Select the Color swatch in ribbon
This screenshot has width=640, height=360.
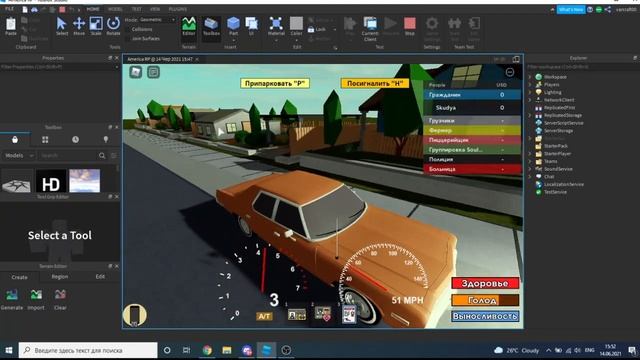pos(296,24)
